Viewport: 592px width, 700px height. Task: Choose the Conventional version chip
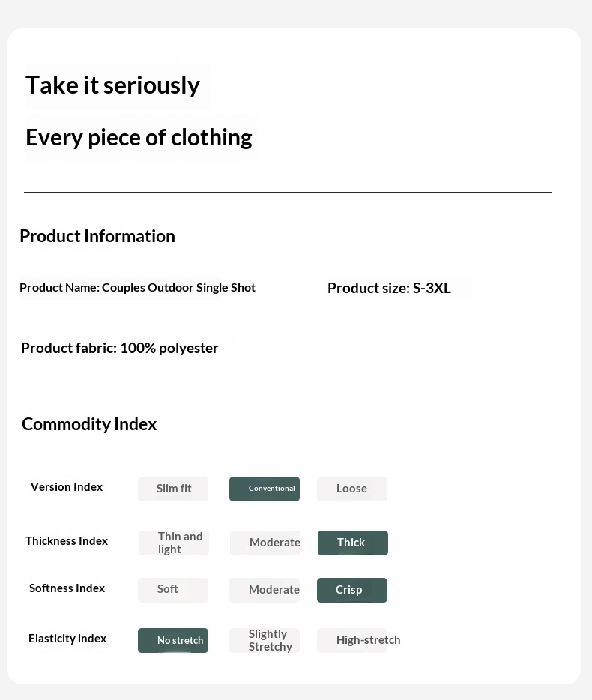pos(265,489)
